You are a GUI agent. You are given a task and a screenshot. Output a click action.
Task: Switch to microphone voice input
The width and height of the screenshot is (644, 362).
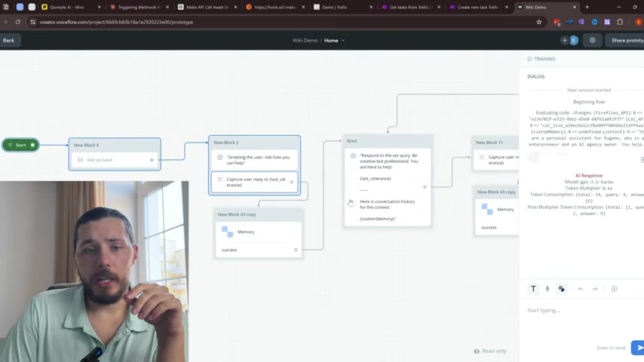point(547,289)
